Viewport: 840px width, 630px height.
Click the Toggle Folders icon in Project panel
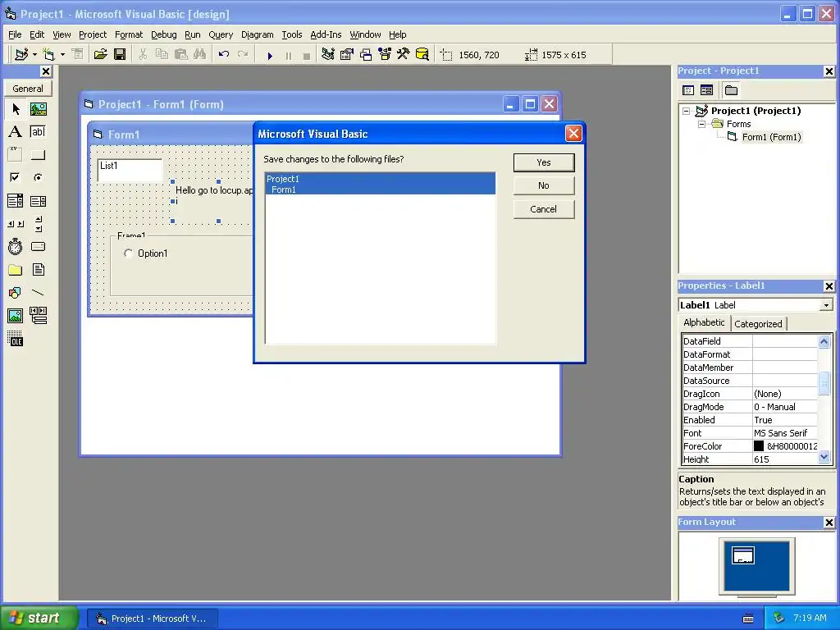(x=731, y=90)
